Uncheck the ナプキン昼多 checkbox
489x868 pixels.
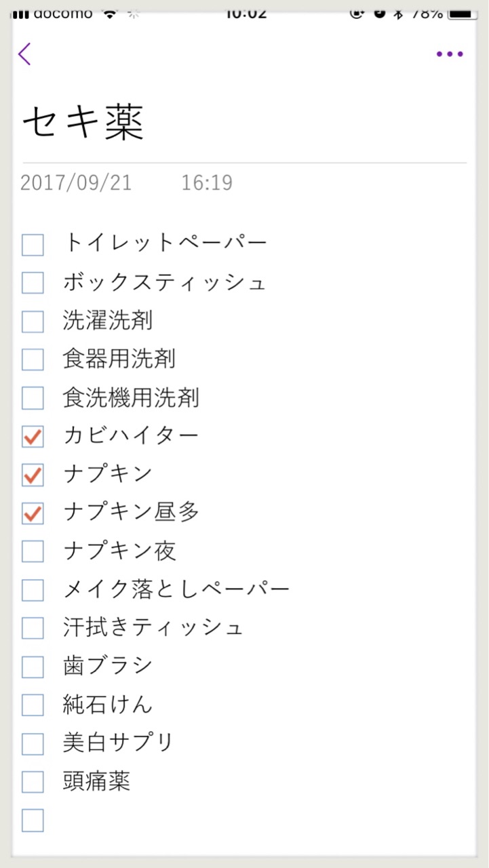(33, 513)
